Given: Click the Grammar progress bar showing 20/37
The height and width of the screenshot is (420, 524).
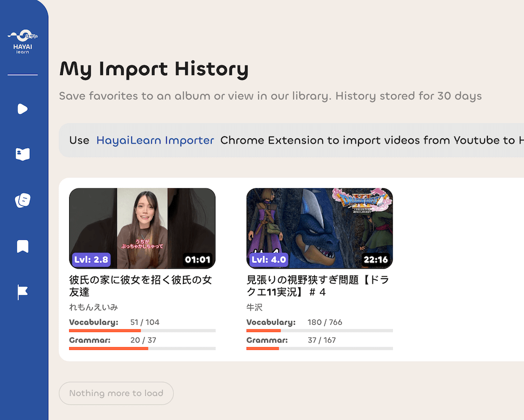Looking at the screenshot, I should pos(141,349).
